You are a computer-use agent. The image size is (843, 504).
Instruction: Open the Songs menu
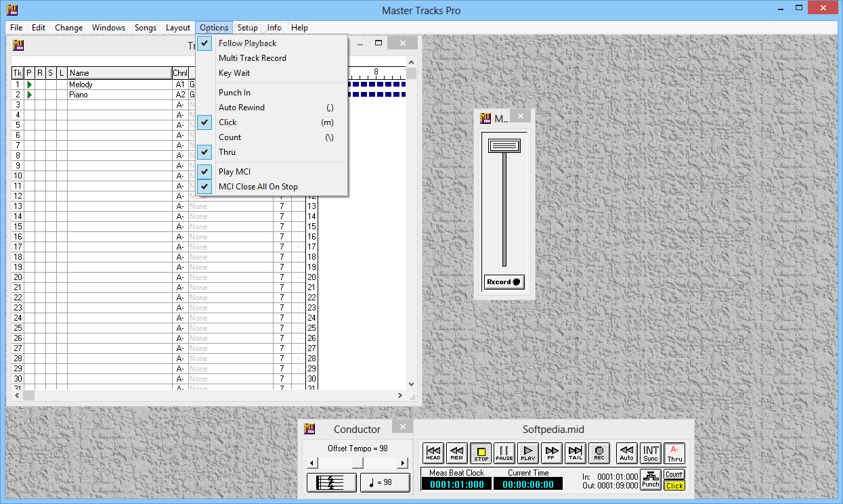146,28
